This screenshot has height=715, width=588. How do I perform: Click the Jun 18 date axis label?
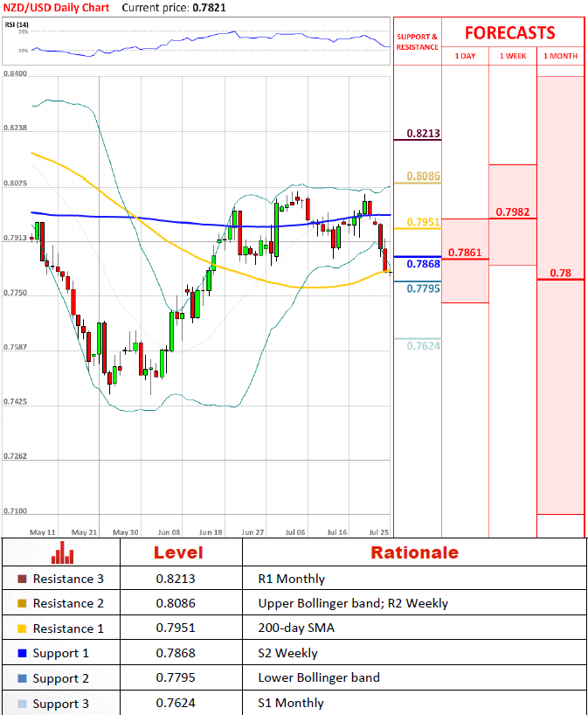(211, 532)
